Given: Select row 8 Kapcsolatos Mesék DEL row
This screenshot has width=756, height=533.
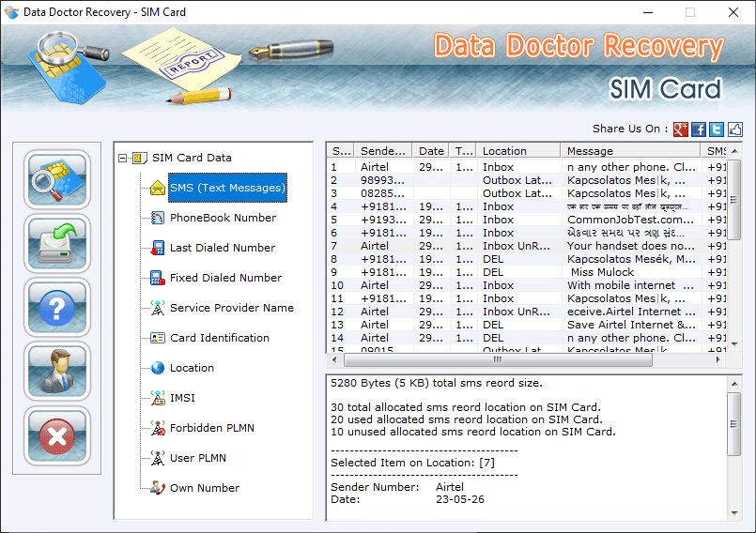Looking at the screenshot, I should 528,259.
